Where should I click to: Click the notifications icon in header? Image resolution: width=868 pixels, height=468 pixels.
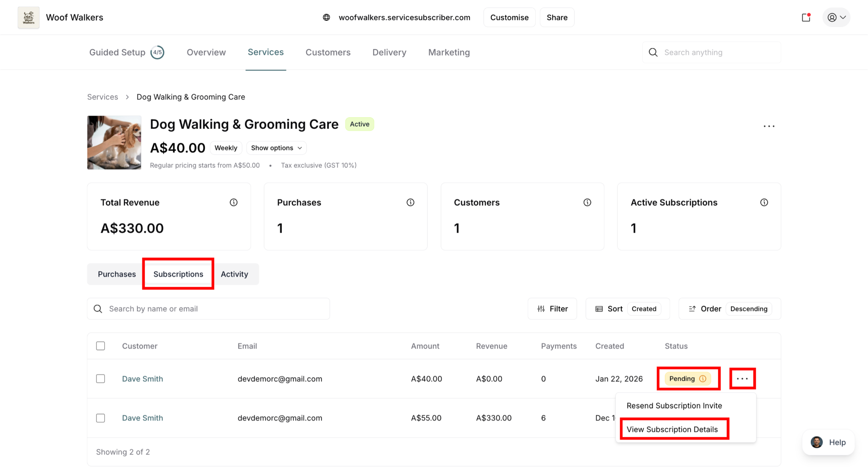806,17
